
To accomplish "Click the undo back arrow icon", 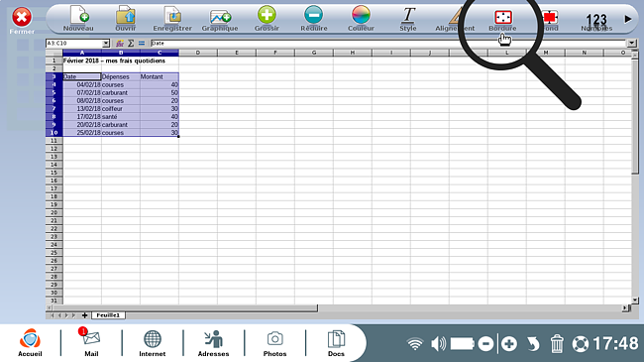I will point(533,343).
